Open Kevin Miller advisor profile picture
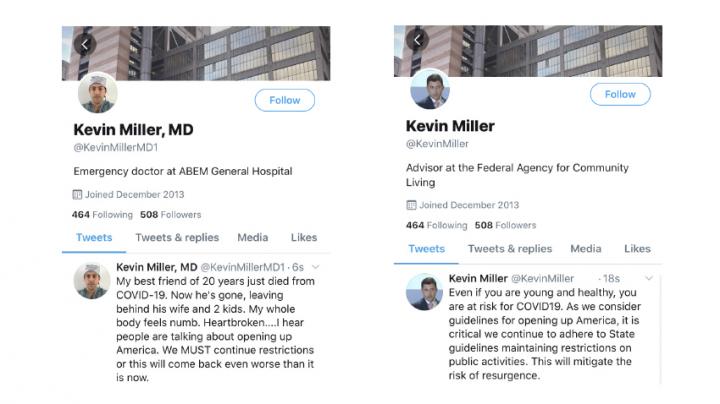Screen dimensions: 720x404 [x=430, y=90]
